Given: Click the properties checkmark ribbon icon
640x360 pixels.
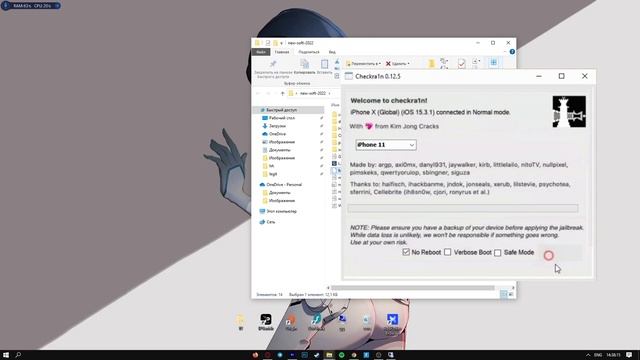Looking at the screenshot, I should pyautogui.click(x=461, y=63).
